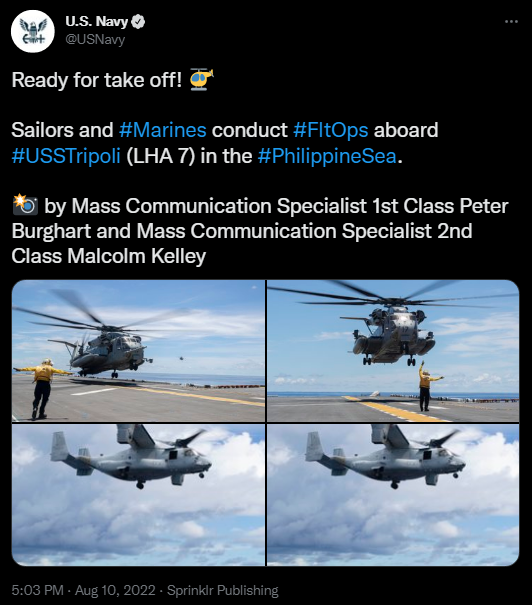The width and height of the screenshot is (532, 605).
Task: Click the #PhilippineSea hashtag
Action: [327, 156]
